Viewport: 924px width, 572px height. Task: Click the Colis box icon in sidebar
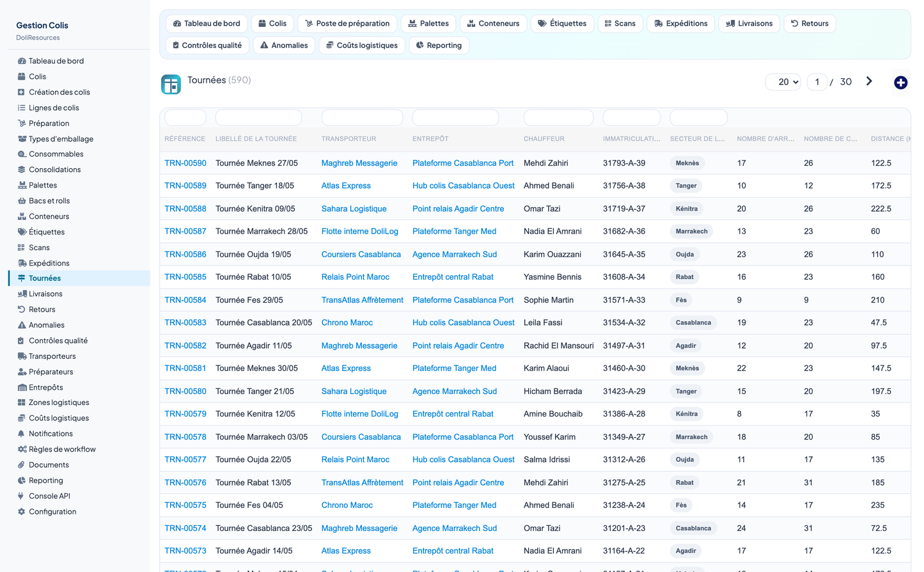pyautogui.click(x=22, y=77)
